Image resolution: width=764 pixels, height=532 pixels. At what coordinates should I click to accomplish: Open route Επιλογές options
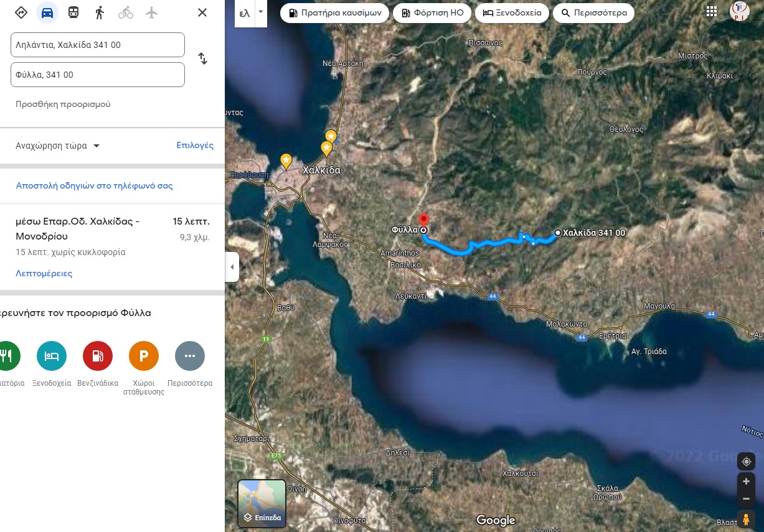pos(195,146)
